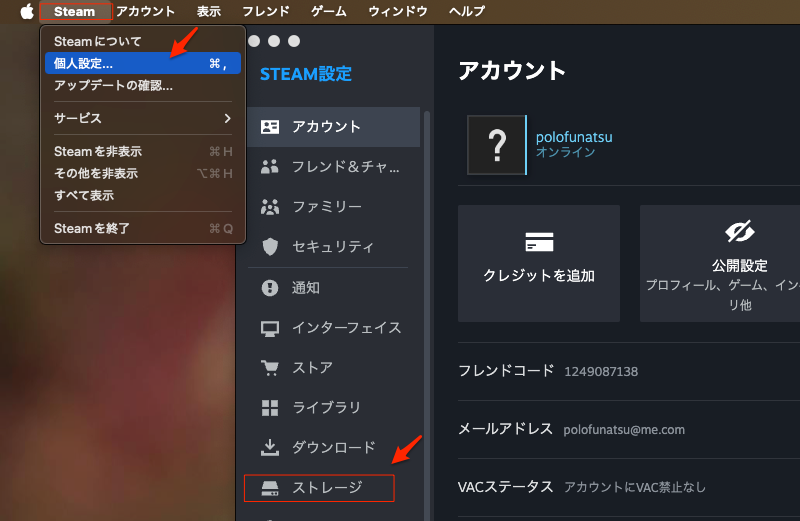Viewport: 800px width, 521px height.
Task: Click the polofunatsu profile avatar
Action: [x=496, y=145]
